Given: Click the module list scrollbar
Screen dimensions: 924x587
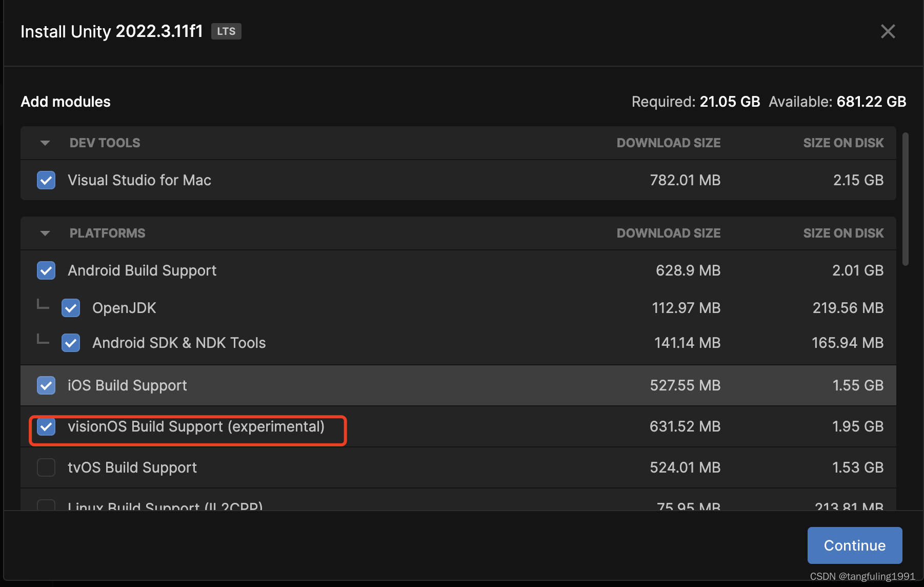Looking at the screenshot, I should 906,199.
